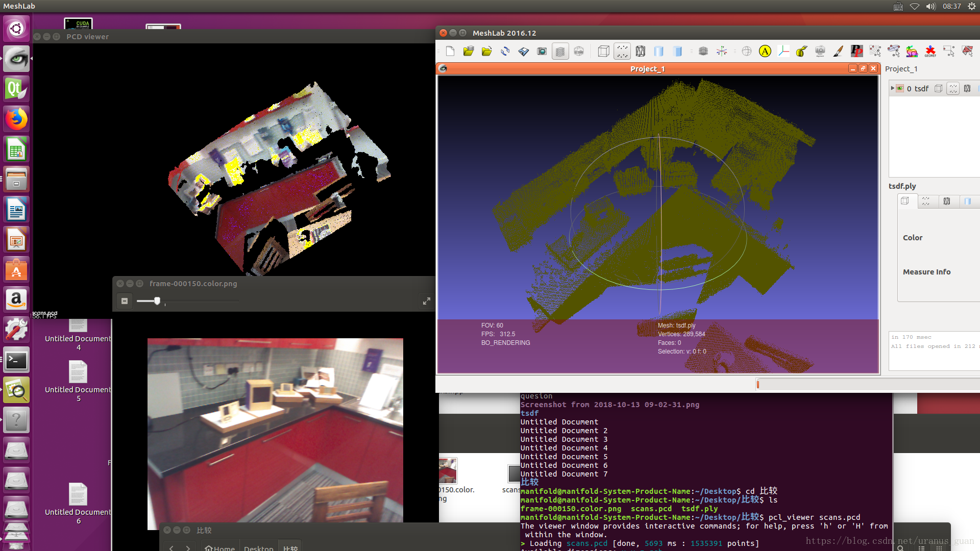Open Terminal from the dock
This screenshot has width=980, height=551.
point(16,360)
